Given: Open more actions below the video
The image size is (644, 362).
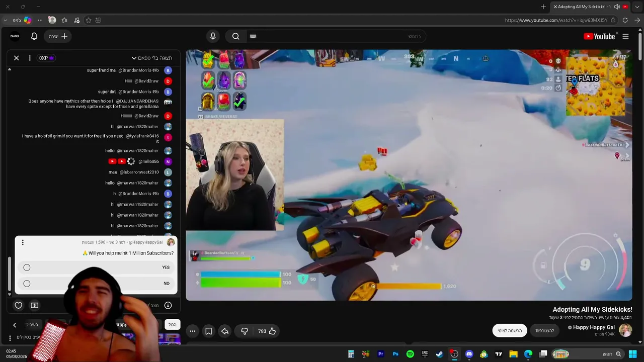Looking at the screenshot, I should [192, 331].
